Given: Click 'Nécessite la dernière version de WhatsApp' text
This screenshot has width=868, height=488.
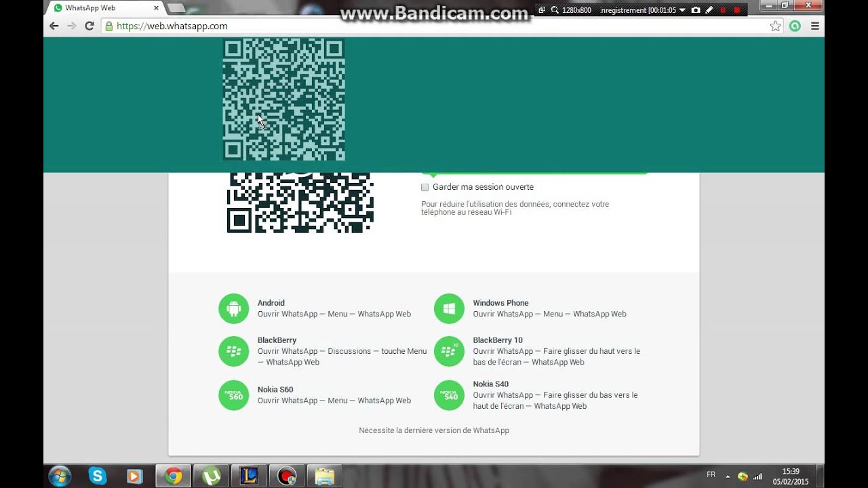Looking at the screenshot, I should point(434,430).
